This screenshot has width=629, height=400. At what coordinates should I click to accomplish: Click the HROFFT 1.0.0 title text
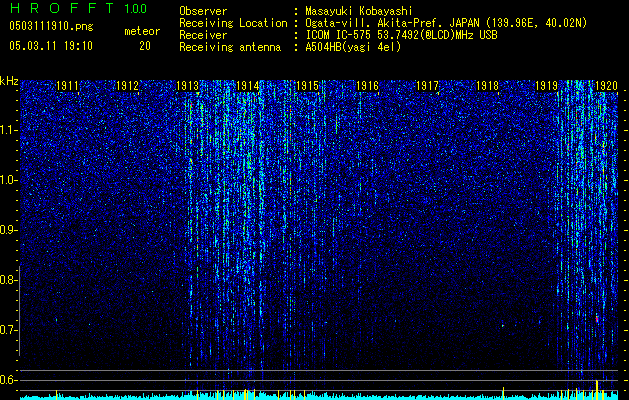point(78,8)
